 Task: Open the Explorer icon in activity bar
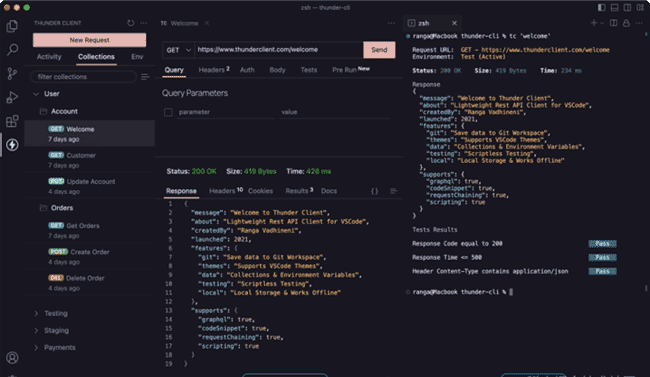(12, 26)
